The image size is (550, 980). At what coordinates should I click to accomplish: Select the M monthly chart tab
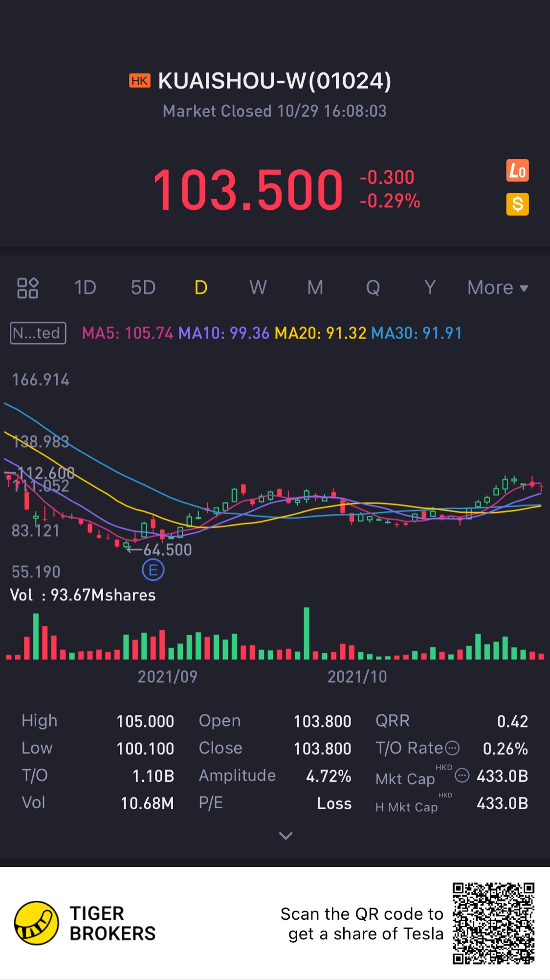315,288
